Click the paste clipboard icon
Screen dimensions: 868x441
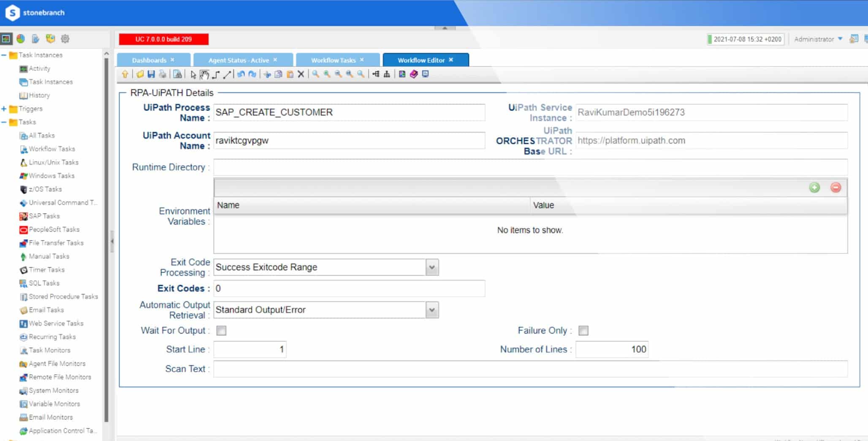(x=290, y=74)
